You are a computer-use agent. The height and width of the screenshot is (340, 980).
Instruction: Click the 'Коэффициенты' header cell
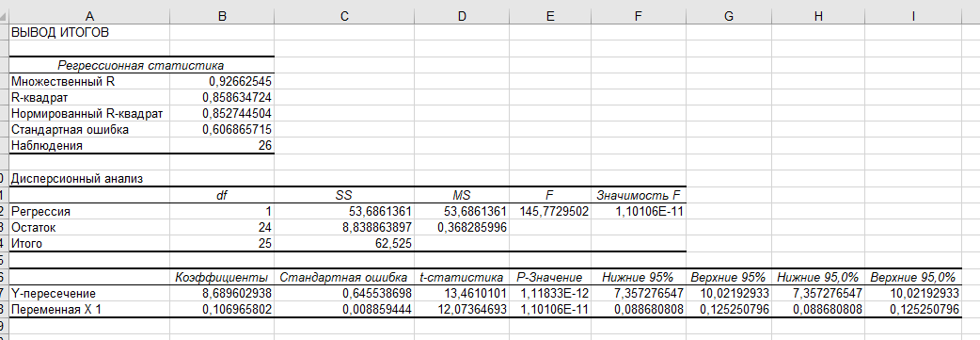(x=222, y=277)
